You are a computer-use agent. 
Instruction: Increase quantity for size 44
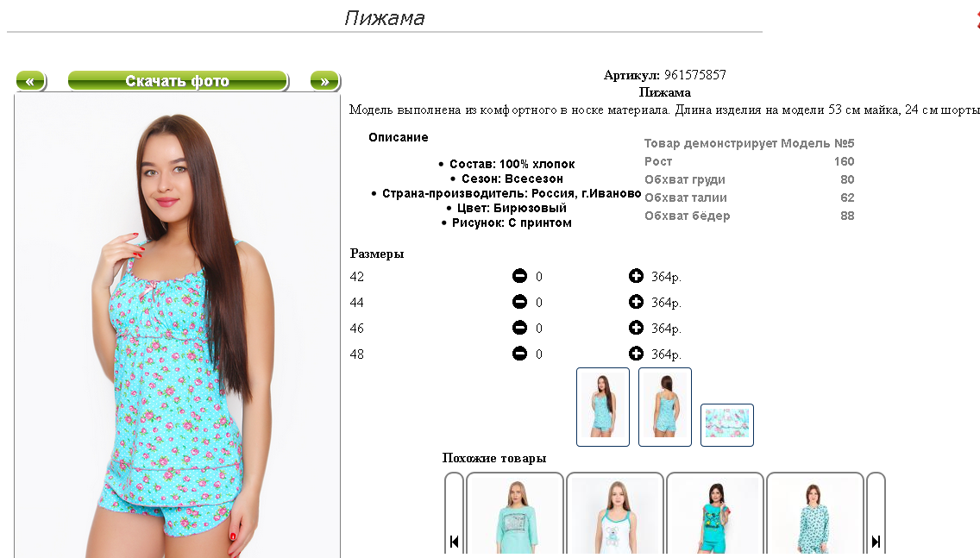[636, 302]
